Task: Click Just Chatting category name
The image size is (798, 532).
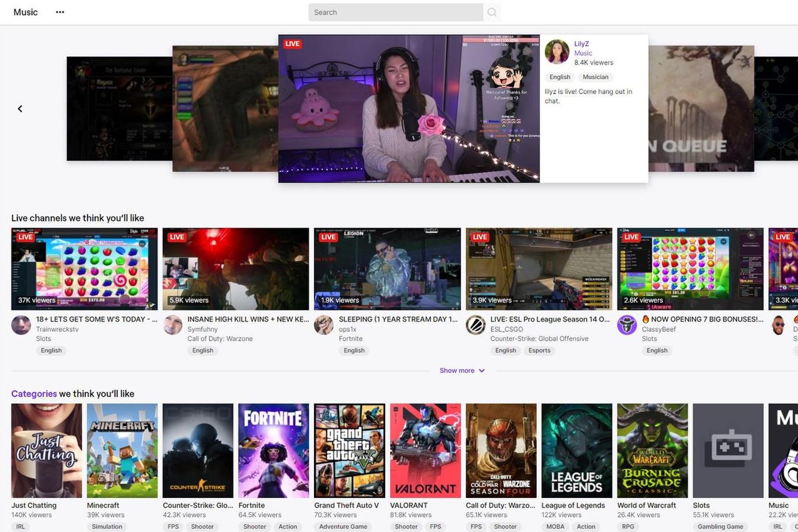Action: (34, 505)
